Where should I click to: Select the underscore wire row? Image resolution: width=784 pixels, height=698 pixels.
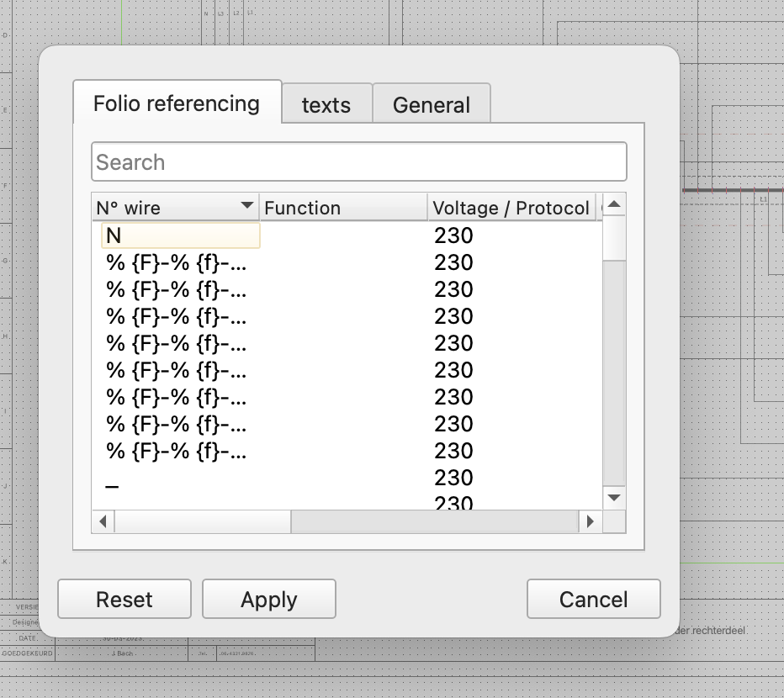113,485
